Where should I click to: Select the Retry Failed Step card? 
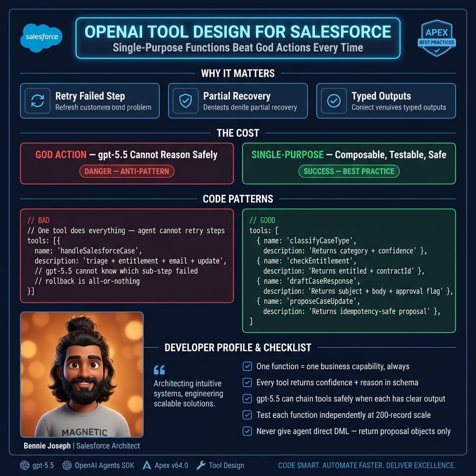point(90,101)
